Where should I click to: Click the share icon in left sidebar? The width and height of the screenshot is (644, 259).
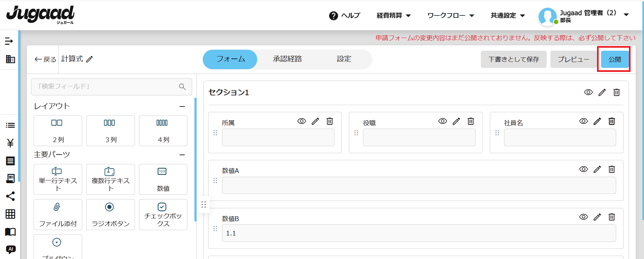(10, 196)
